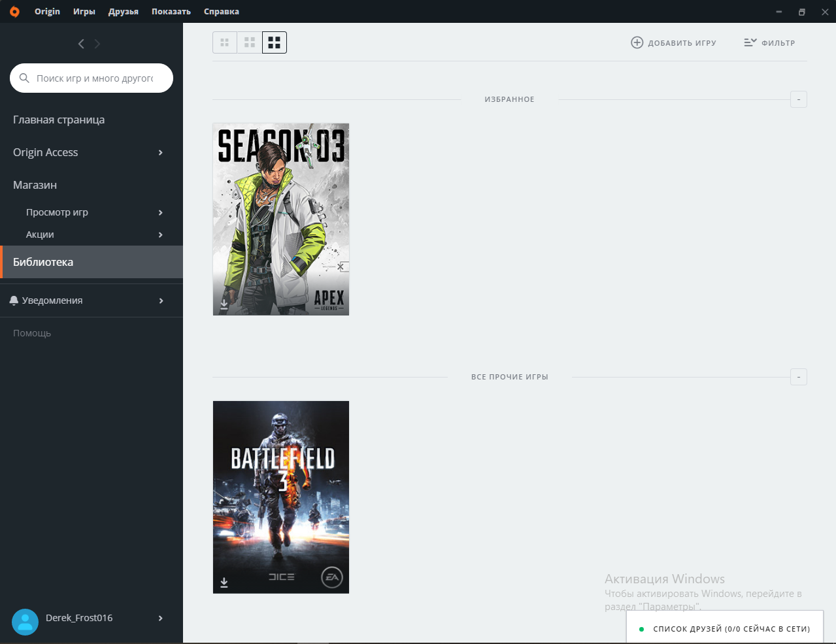Switch to large tiles view
This screenshot has width=836, height=644.
[275, 42]
